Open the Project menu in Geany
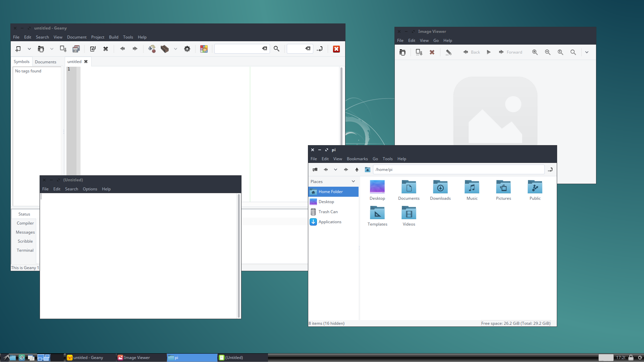 pyautogui.click(x=98, y=37)
